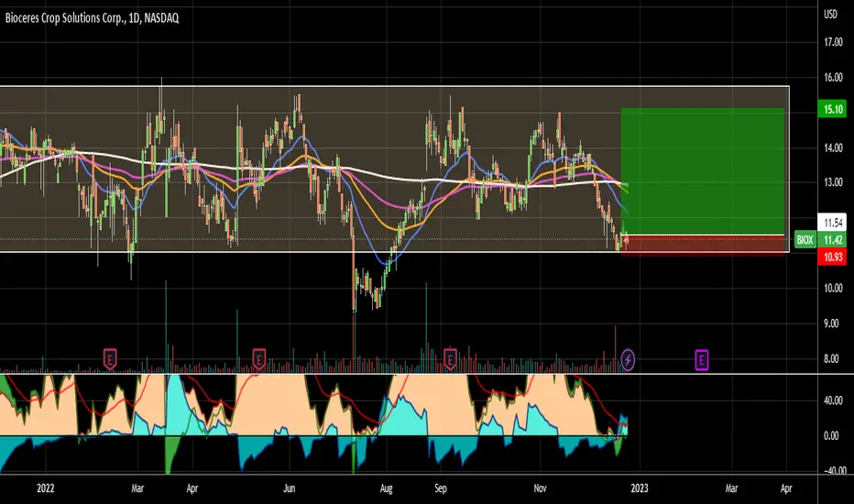This screenshot has width=854, height=504.
Task: Click the 16.00 price axis label
Action: click(x=833, y=77)
